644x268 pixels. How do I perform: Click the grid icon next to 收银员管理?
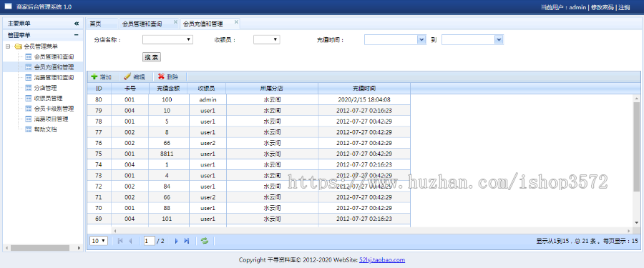[29, 98]
